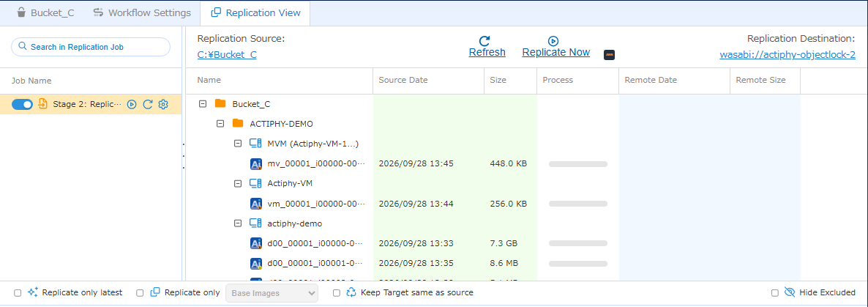
Task: Click the actiphy-demo computer icon
Action: pos(255,223)
